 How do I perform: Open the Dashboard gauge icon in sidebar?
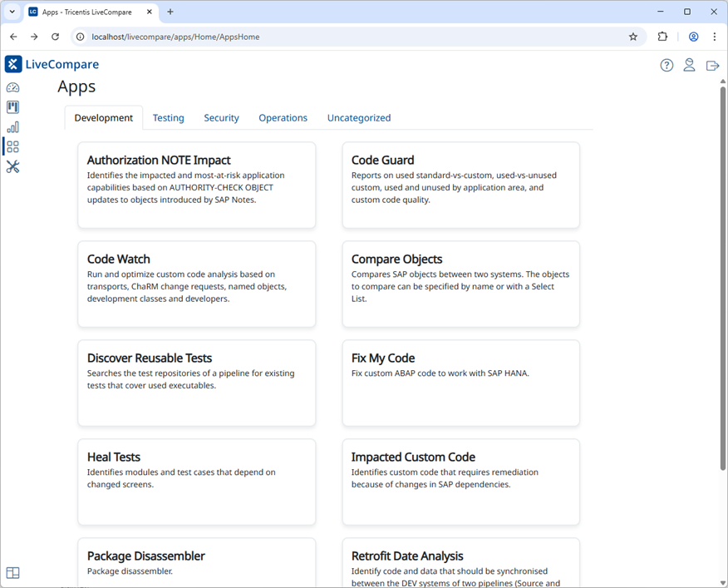click(x=13, y=87)
